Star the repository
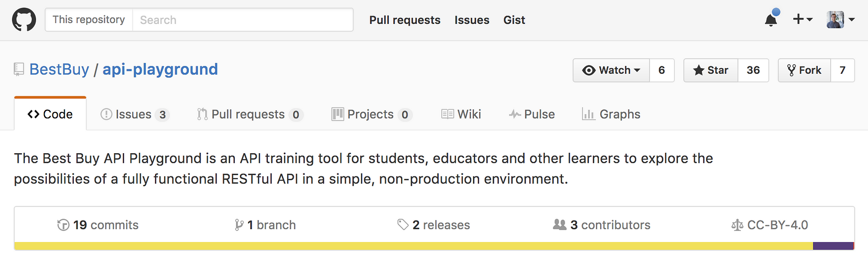This screenshot has width=868, height=260. click(x=711, y=70)
